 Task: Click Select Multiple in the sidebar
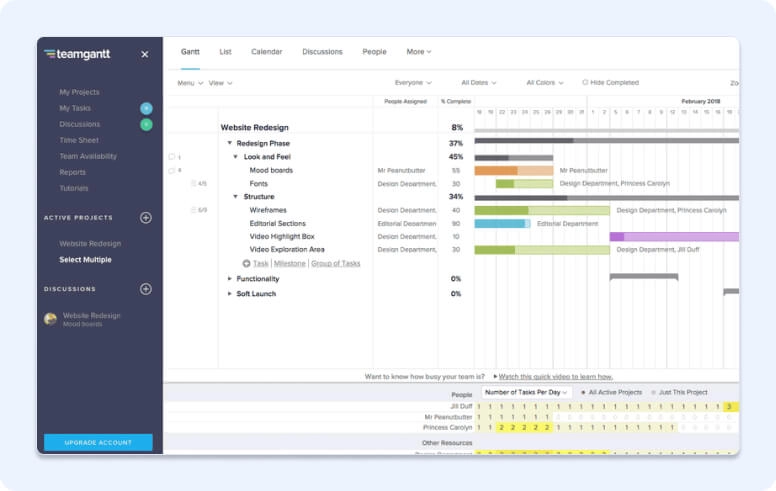click(85, 260)
